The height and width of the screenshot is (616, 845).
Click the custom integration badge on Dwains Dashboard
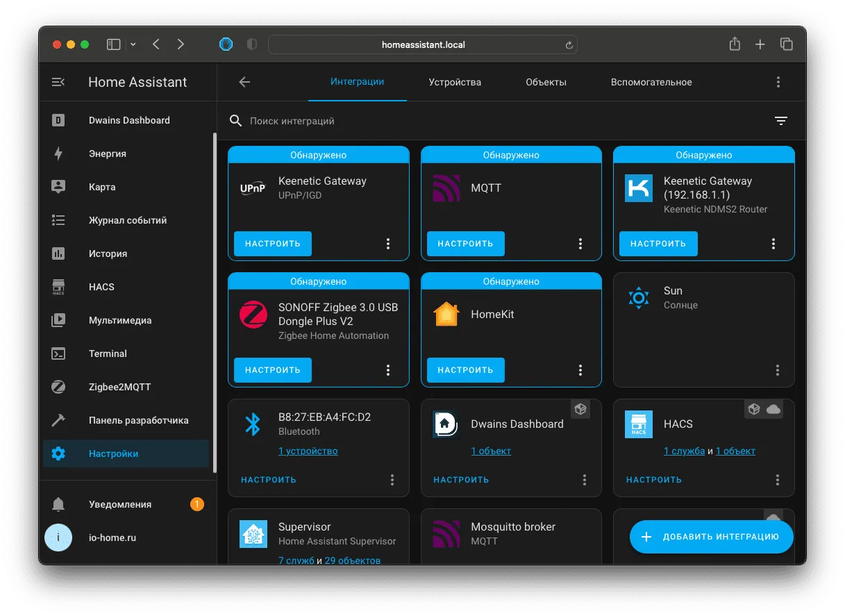[580, 410]
